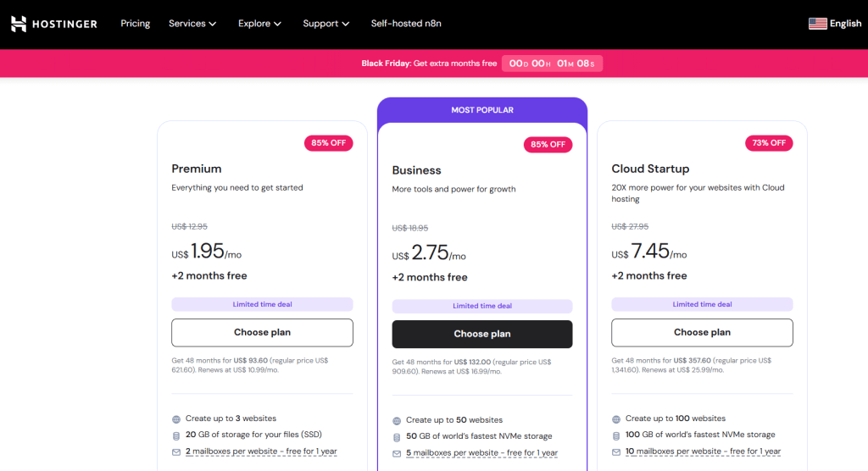Click the US$ 7.45/mo price
The image size is (868, 471).
(x=648, y=252)
